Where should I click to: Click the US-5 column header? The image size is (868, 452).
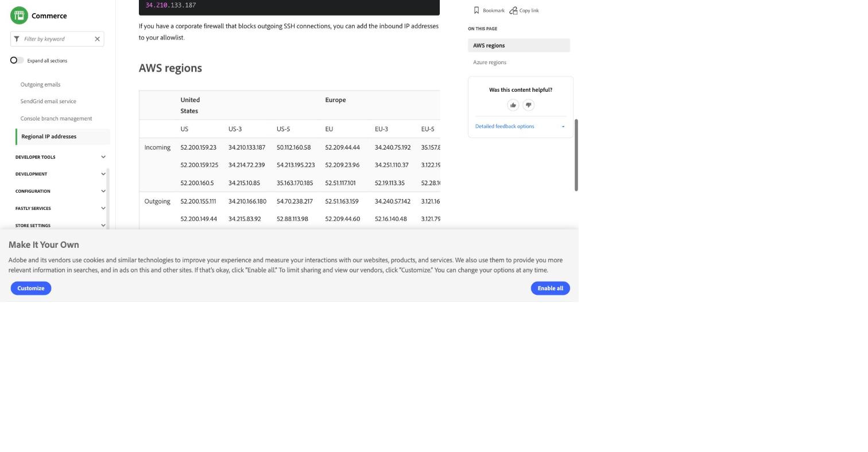point(283,129)
